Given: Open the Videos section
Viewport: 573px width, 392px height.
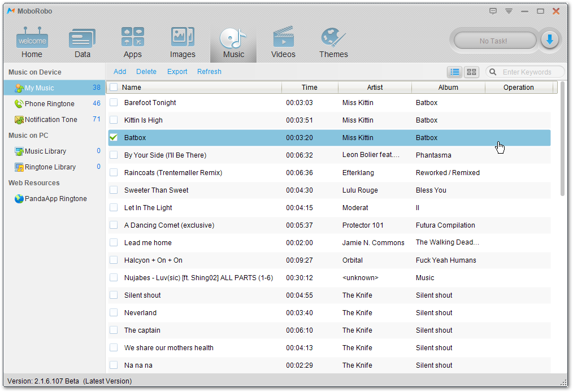Looking at the screenshot, I should (283, 43).
